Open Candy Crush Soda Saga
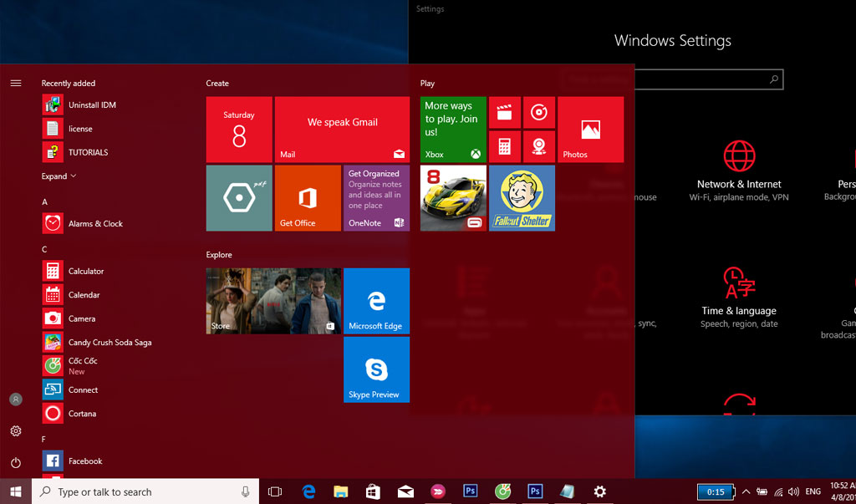The height and width of the screenshot is (504, 856). coord(109,343)
